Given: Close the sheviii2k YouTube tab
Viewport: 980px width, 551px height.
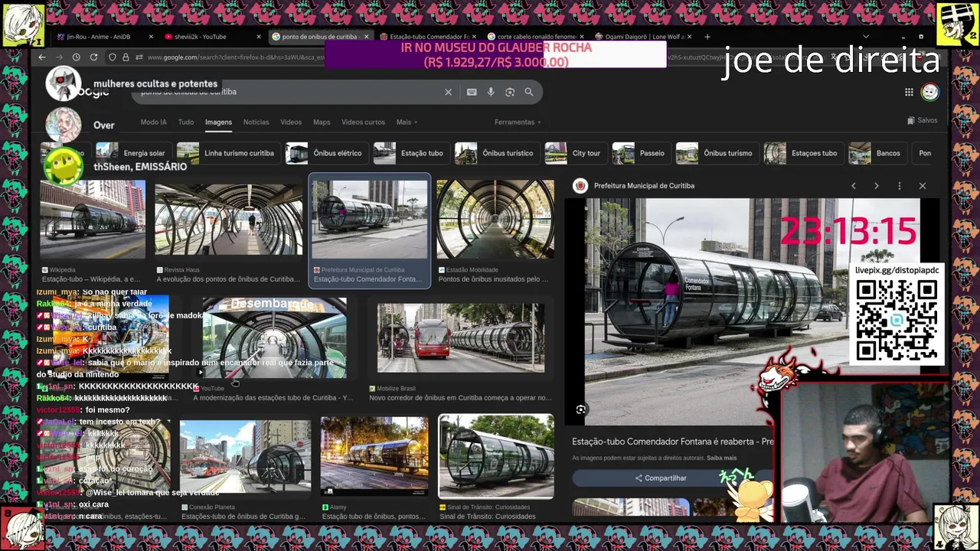Looking at the screenshot, I should (258, 37).
